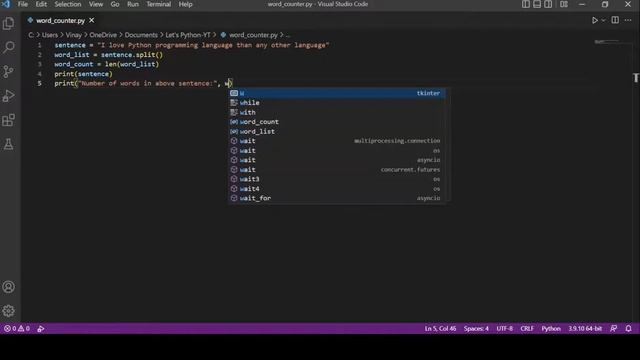This screenshot has width=640, height=360.
Task: Open the Go menu
Action: 115,4
